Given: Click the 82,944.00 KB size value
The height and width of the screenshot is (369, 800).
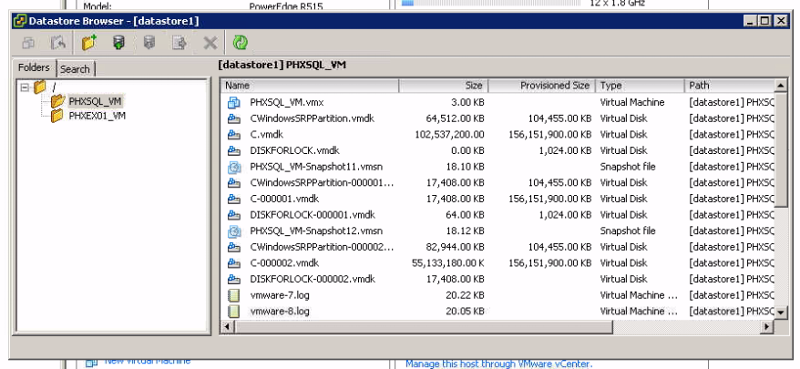Looking at the screenshot, I should (455, 247).
